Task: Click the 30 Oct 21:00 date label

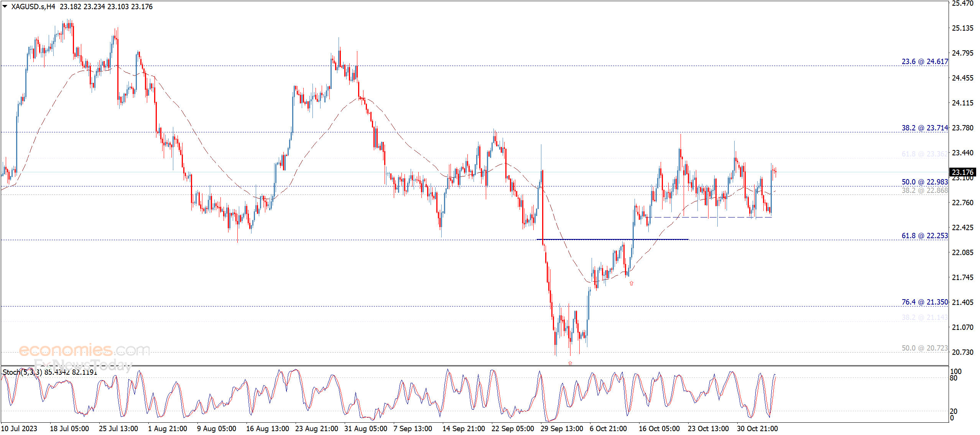Action: [758, 428]
